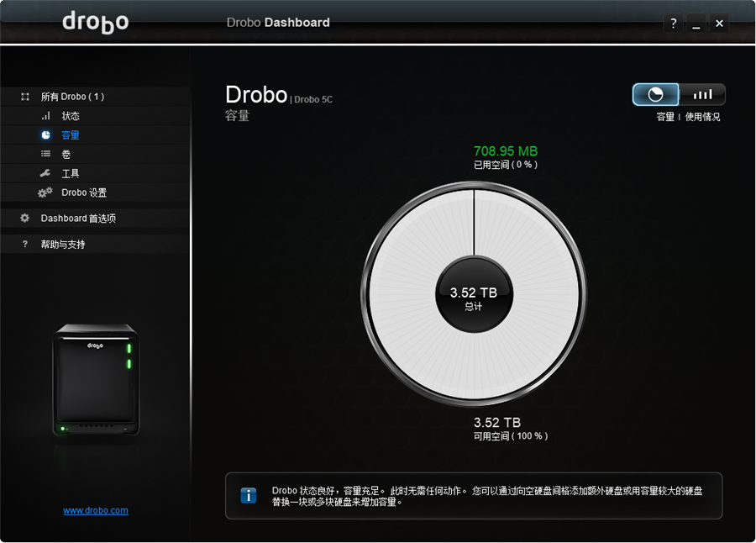
Task: Switch to pie chart capacity view
Action: pos(655,95)
